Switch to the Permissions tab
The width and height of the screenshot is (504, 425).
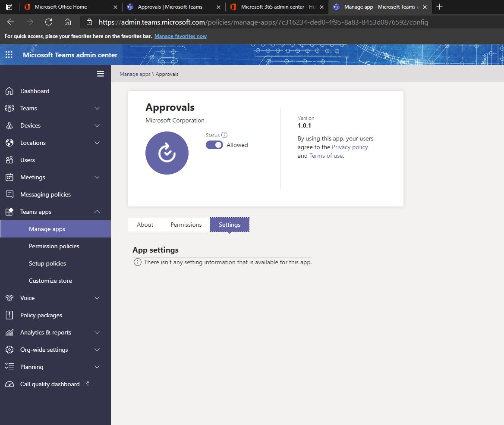[x=186, y=225]
